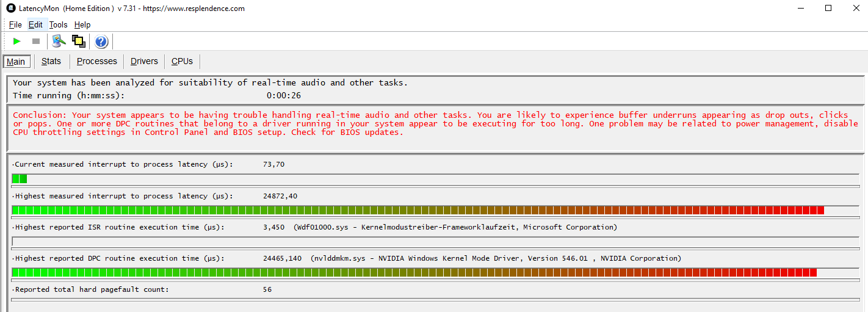
Task: Open the Tools menu
Action: click(x=58, y=25)
